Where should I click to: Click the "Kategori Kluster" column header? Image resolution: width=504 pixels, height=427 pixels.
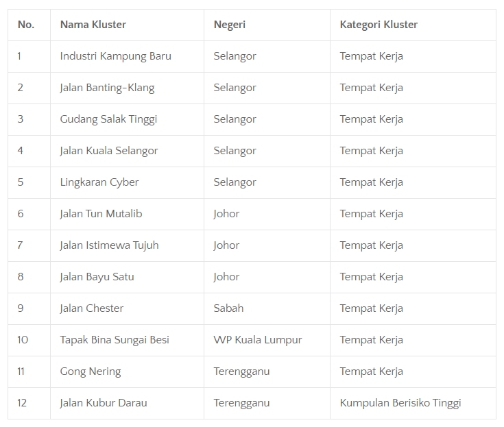pos(379,25)
